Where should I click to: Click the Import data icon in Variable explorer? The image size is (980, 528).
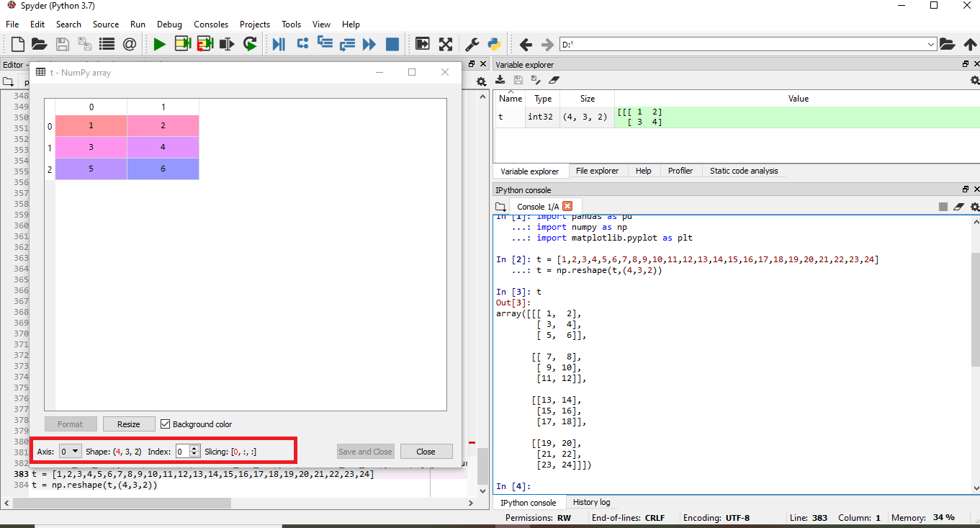coord(500,80)
